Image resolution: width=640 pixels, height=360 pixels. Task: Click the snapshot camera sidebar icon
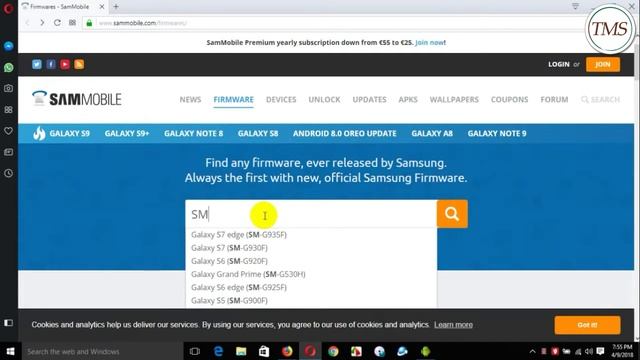[x=9, y=88]
